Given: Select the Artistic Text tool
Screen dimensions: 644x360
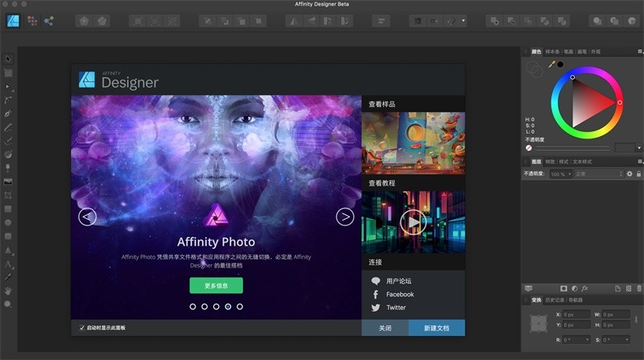Looking at the screenshot, I should 8,264.
